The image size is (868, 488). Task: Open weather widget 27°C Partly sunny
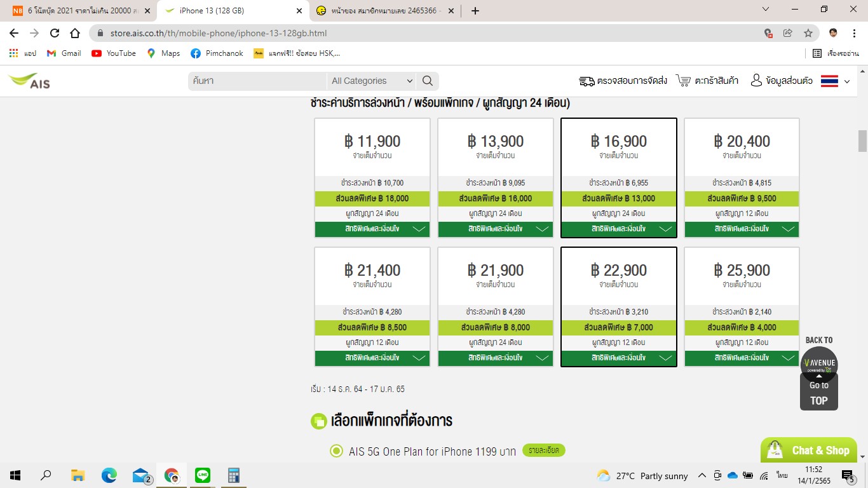click(x=642, y=476)
